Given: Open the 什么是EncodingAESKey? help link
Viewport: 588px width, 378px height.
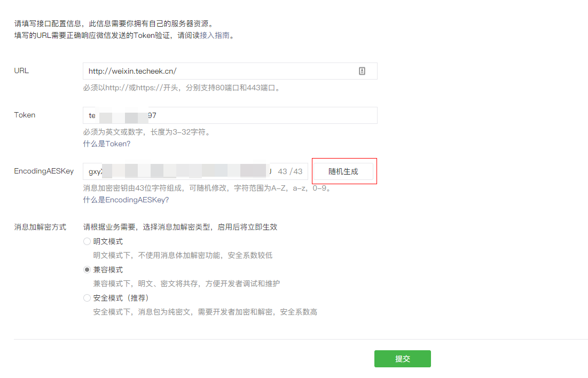Looking at the screenshot, I should tap(126, 200).
